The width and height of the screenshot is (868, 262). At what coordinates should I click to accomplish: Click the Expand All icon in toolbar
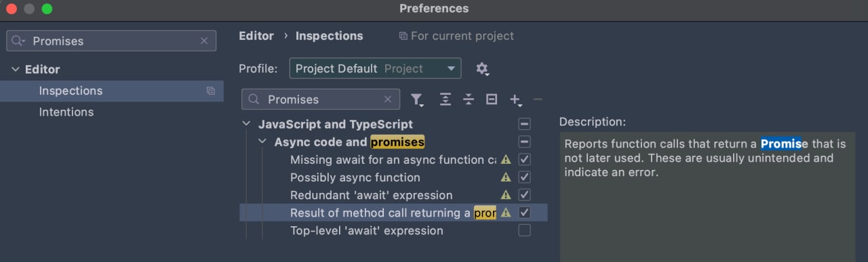coord(445,100)
